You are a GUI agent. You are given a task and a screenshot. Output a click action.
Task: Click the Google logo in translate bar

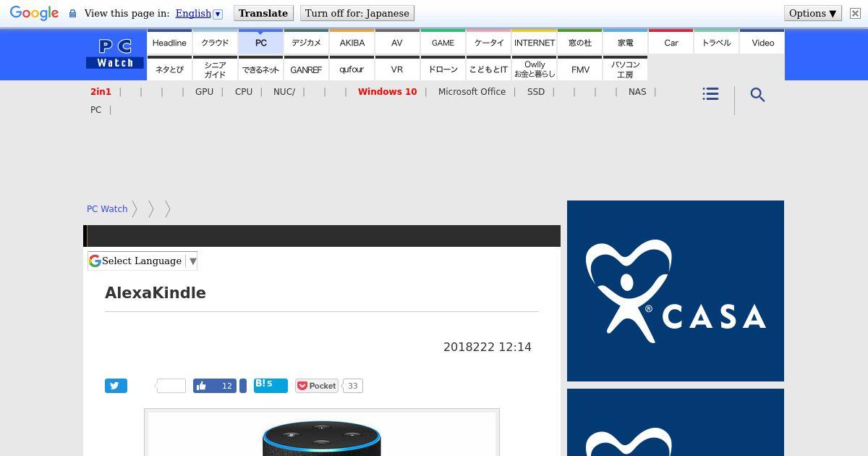[34, 14]
